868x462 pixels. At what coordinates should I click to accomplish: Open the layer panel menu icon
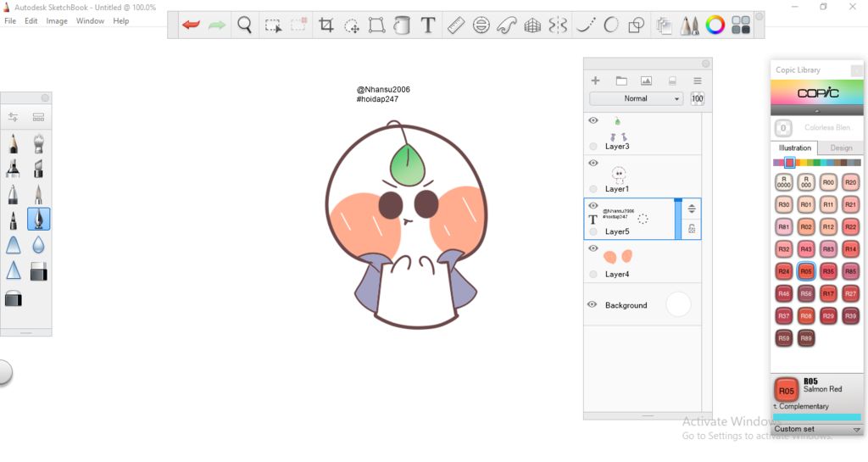tap(697, 81)
